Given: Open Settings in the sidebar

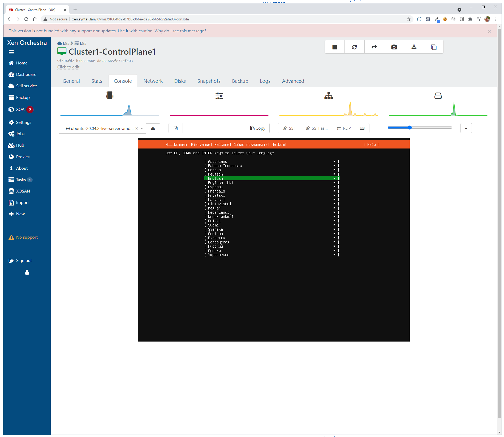Looking at the screenshot, I should pyautogui.click(x=23, y=122).
